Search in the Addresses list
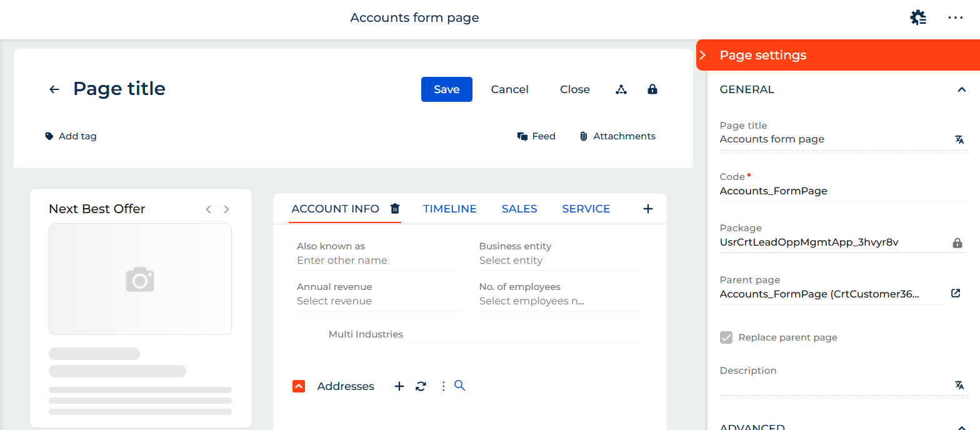The image size is (980, 430). tap(459, 386)
